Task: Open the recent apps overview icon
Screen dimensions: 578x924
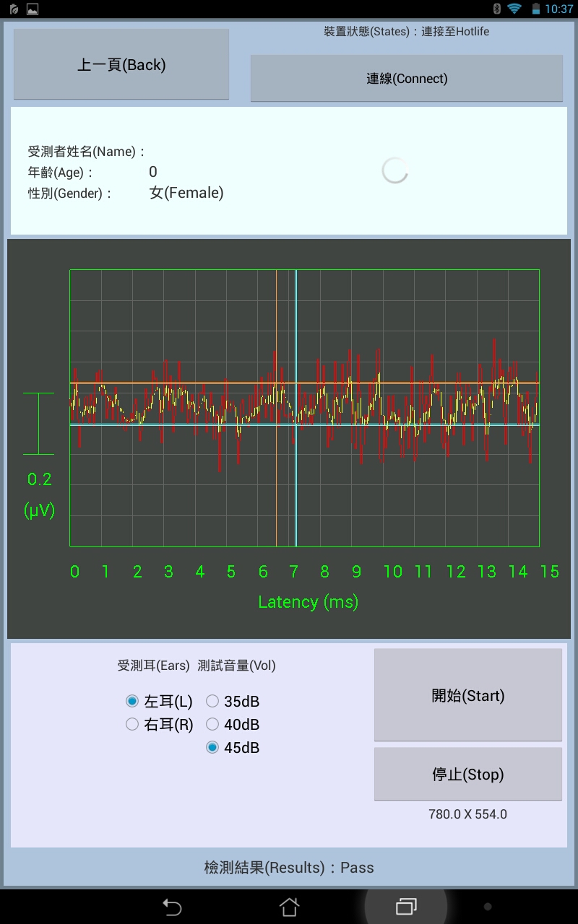Action: point(406,907)
